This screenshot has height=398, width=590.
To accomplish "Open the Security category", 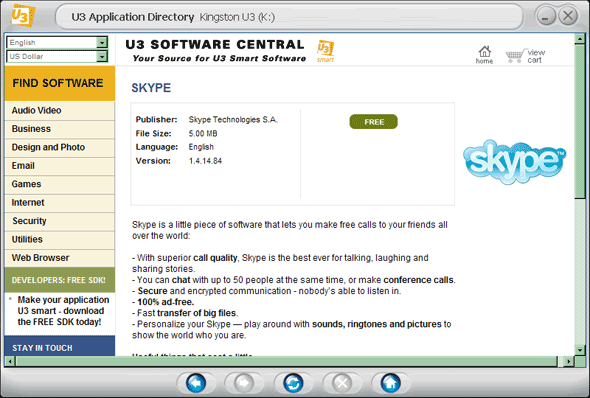I will 60,221.
